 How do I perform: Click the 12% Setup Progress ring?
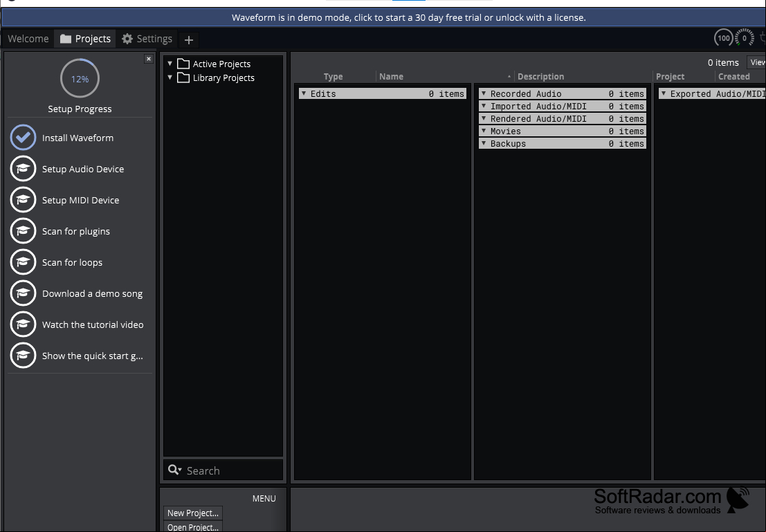tap(80, 79)
